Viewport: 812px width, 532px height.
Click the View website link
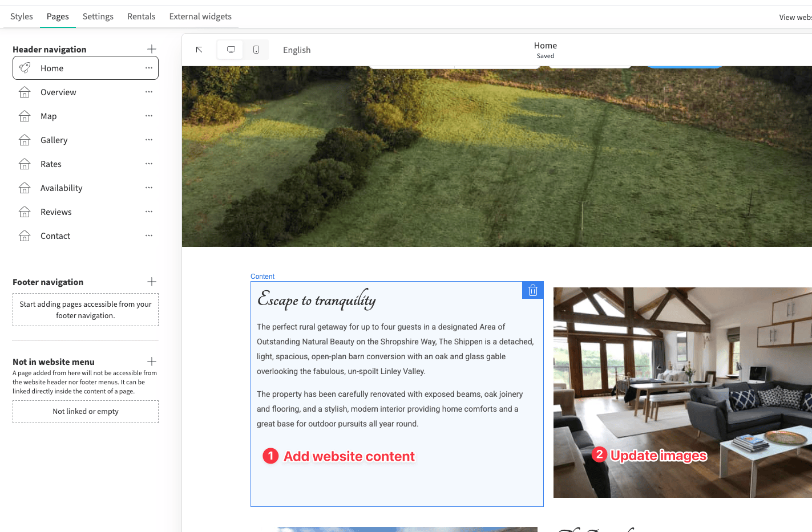tap(795, 17)
